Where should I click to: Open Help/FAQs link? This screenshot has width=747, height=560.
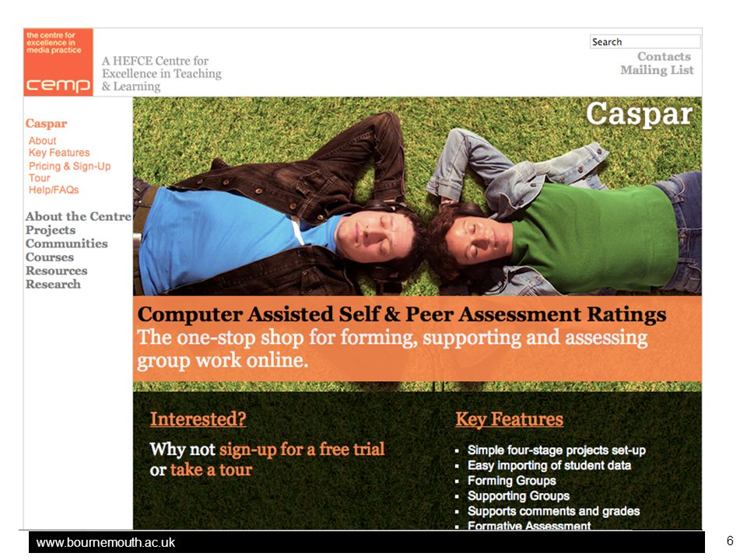pos(54,190)
